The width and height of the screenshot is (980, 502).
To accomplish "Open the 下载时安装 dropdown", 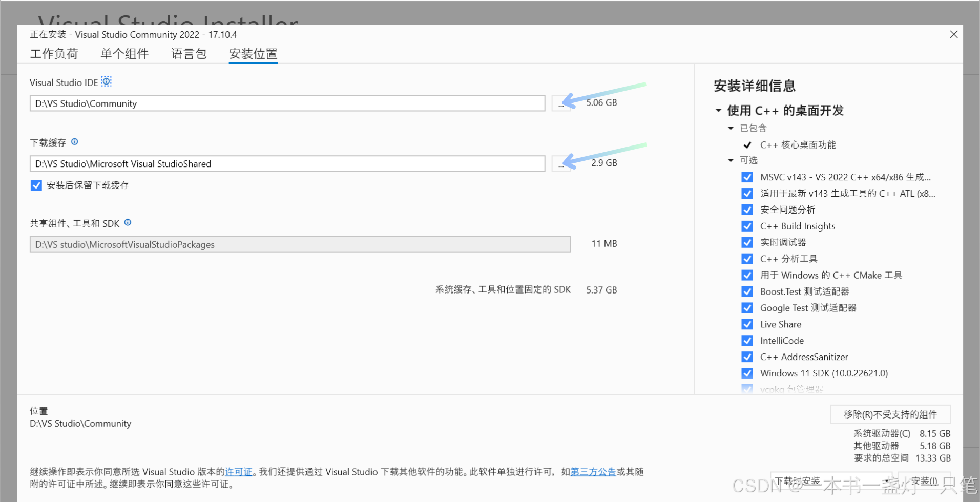I will pyautogui.click(x=831, y=481).
